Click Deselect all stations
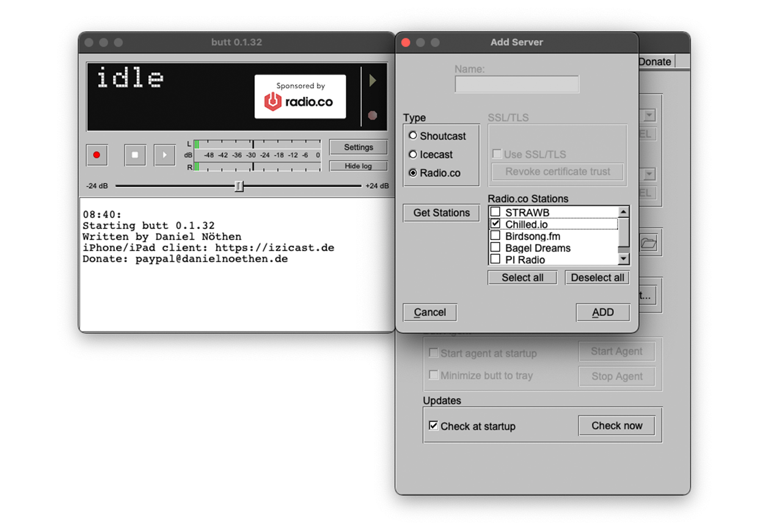Image resolution: width=782 pixels, height=532 pixels. (x=597, y=277)
